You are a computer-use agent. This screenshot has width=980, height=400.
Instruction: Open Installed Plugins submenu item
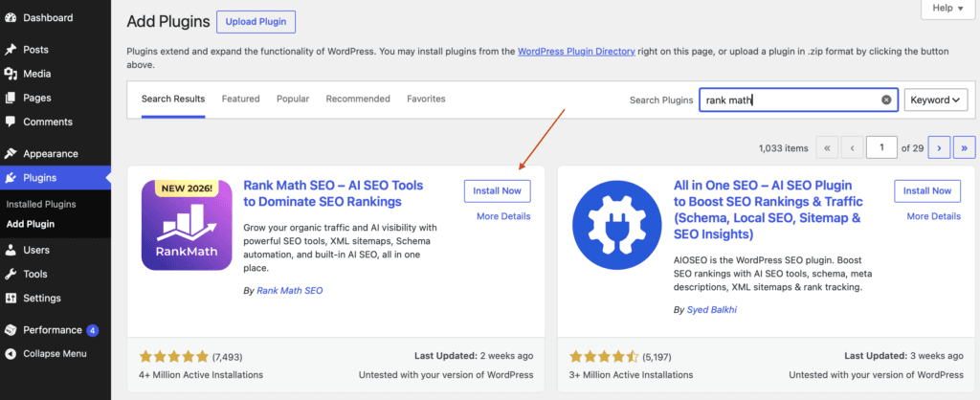click(x=41, y=205)
